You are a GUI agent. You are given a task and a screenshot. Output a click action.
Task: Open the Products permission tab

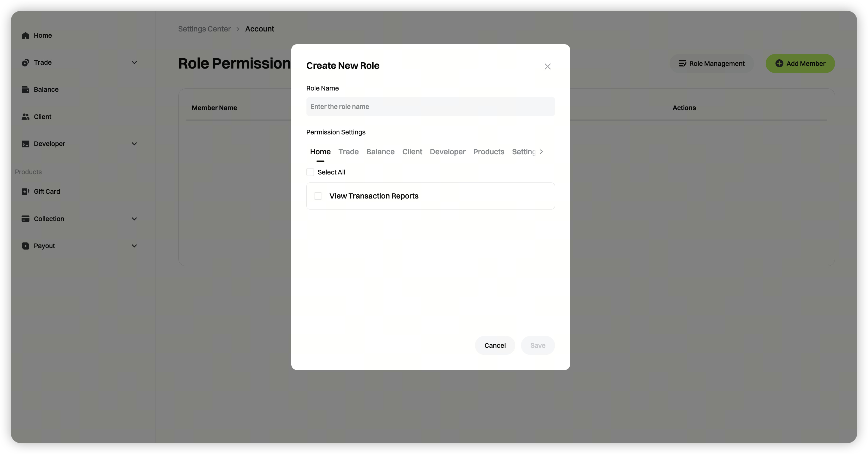(x=488, y=152)
